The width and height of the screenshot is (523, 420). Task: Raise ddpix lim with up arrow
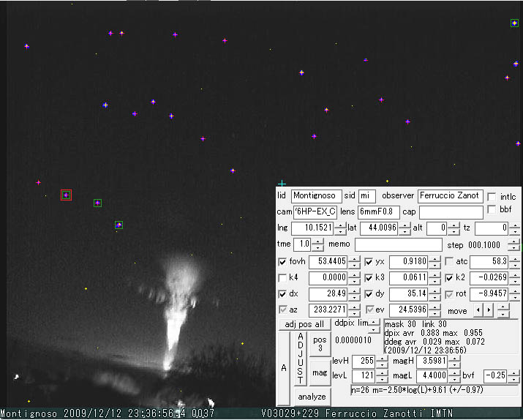pyautogui.click(x=374, y=323)
